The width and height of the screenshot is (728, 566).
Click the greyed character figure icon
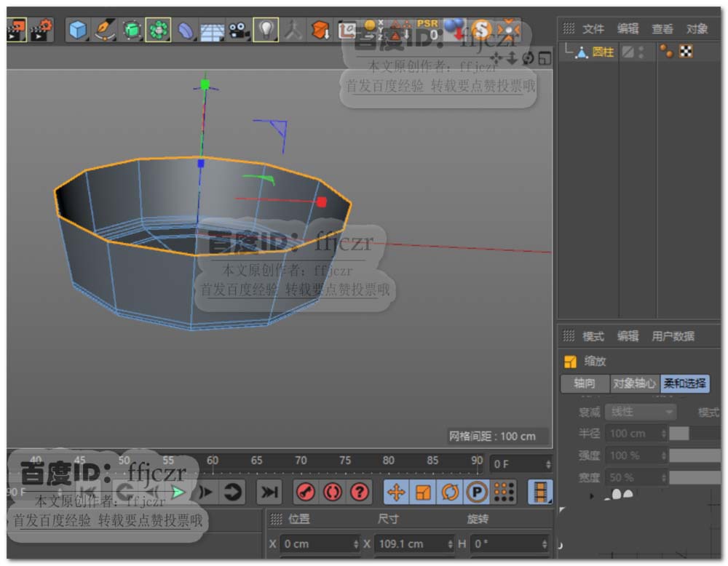coord(293,30)
